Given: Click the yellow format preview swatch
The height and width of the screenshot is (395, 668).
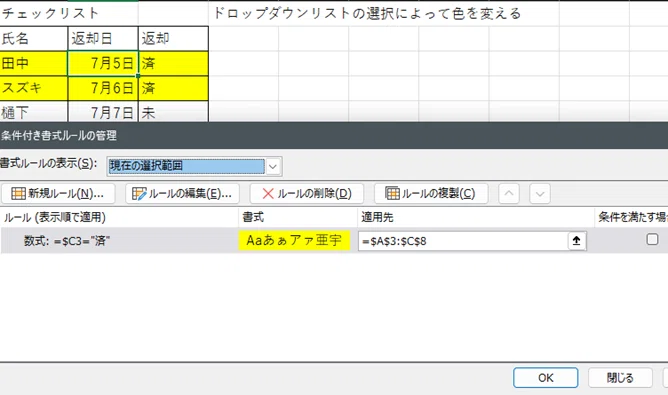Looking at the screenshot, I should tap(294, 241).
